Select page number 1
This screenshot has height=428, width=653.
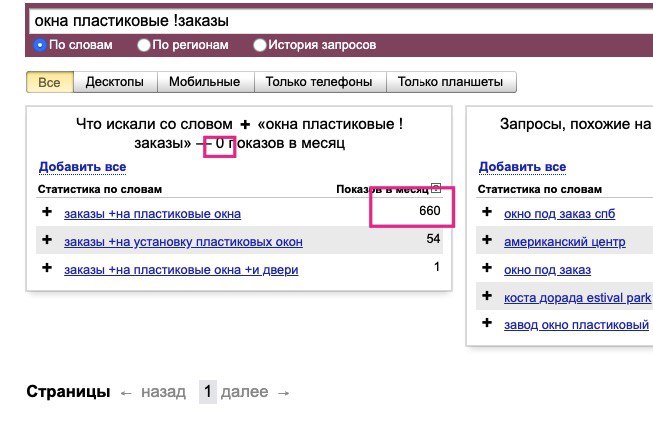(x=207, y=392)
